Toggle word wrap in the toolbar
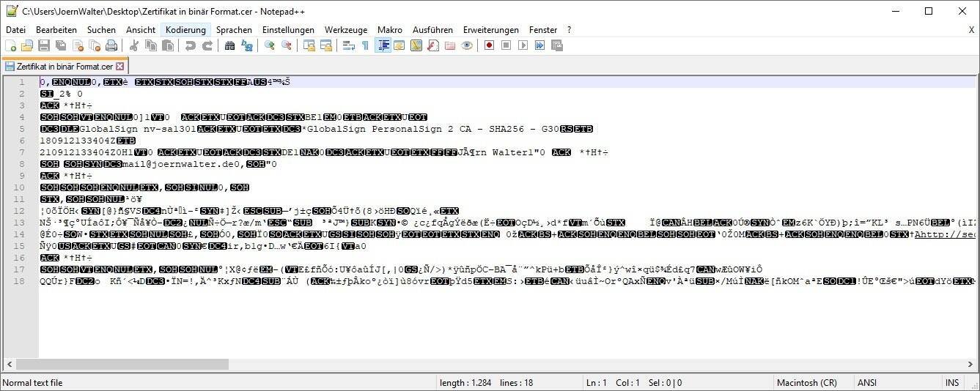Image resolution: width=980 pixels, height=391 pixels. pyautogui.click(x=348, y=45)
